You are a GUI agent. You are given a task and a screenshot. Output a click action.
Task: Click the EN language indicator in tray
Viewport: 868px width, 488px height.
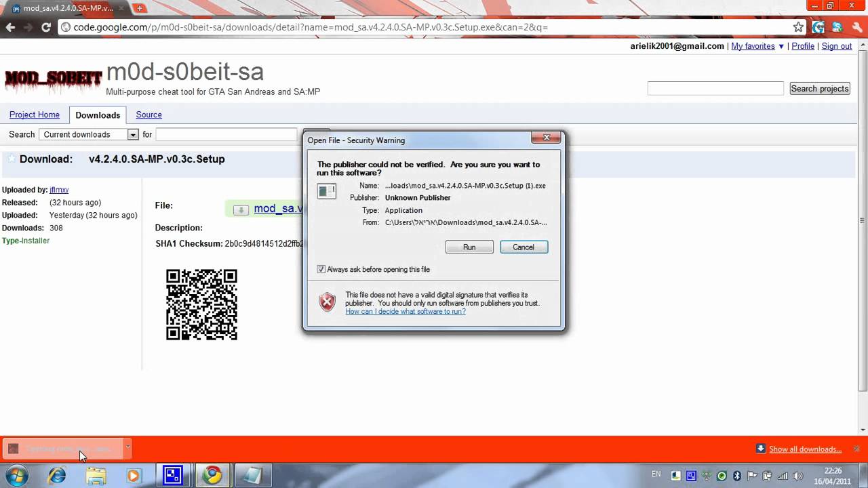[656, 474]
